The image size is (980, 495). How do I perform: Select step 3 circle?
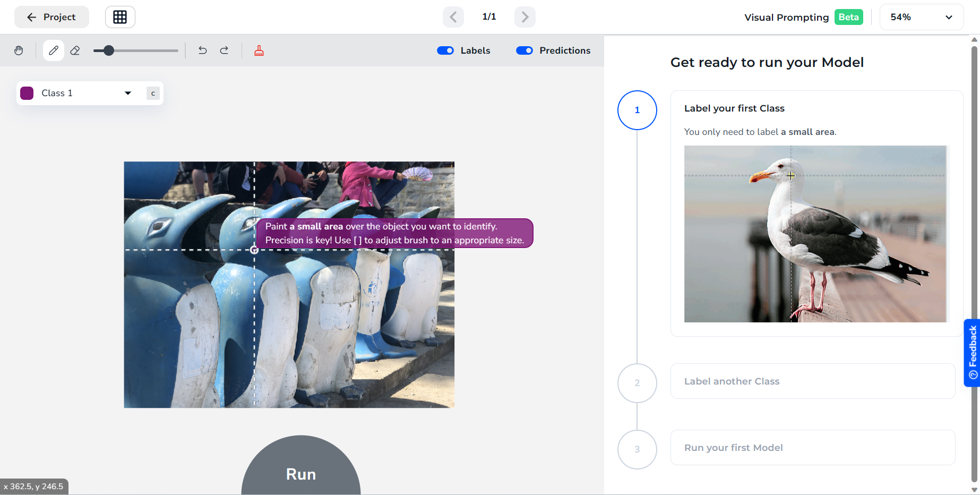click(x=637, y=449)
